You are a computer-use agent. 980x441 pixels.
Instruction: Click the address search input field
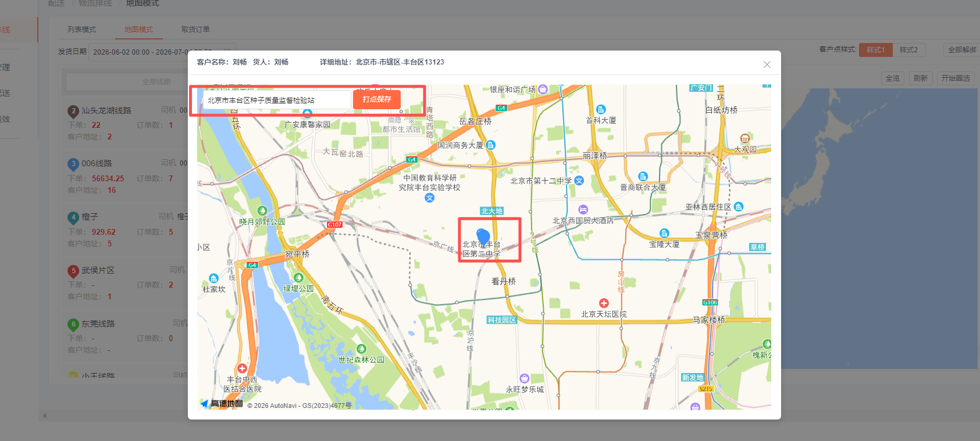(276, 100)
